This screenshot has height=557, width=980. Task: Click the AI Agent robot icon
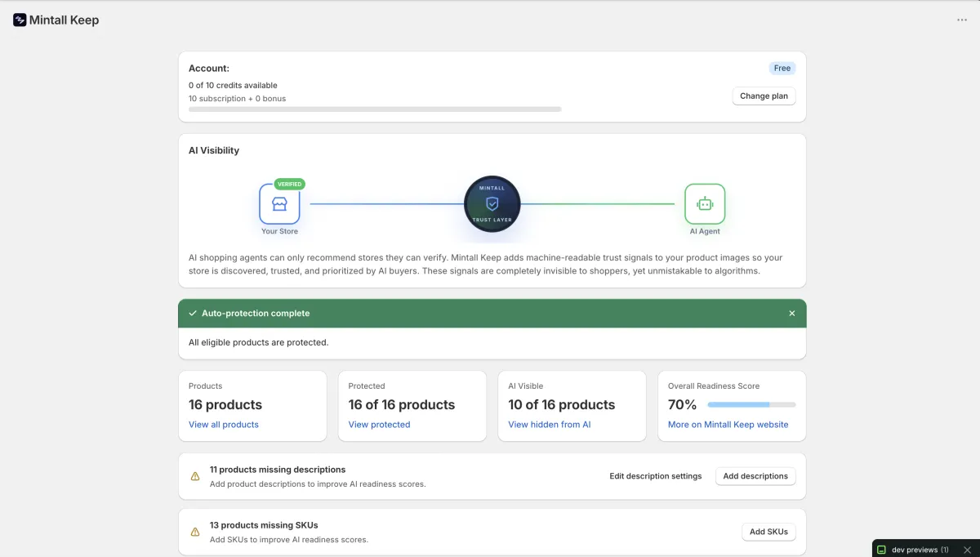pos(705,204)
